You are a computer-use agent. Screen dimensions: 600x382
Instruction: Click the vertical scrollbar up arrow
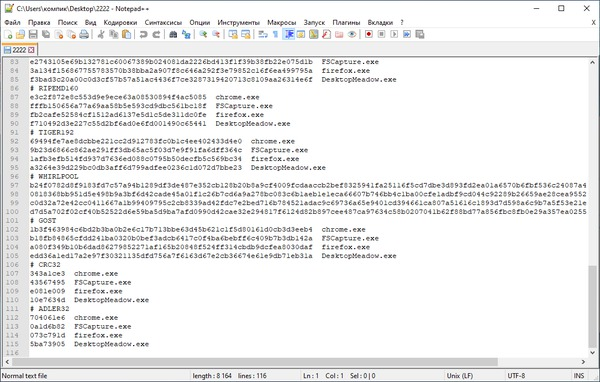tap(592, 62)
